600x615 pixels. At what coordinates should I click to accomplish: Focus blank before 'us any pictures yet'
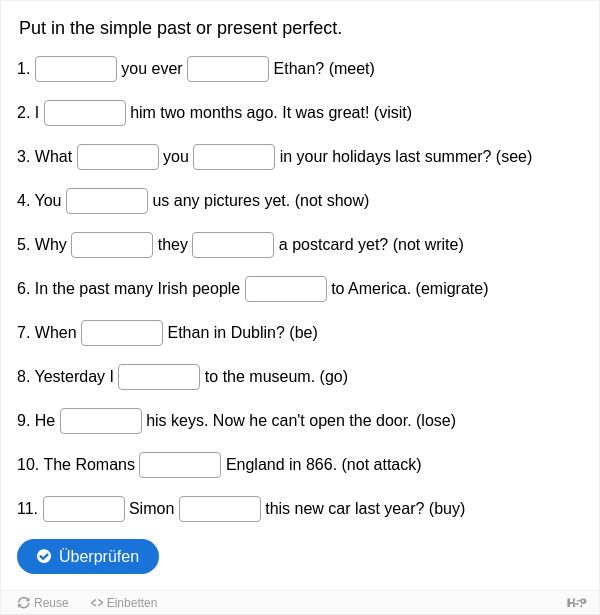[107, 201]
